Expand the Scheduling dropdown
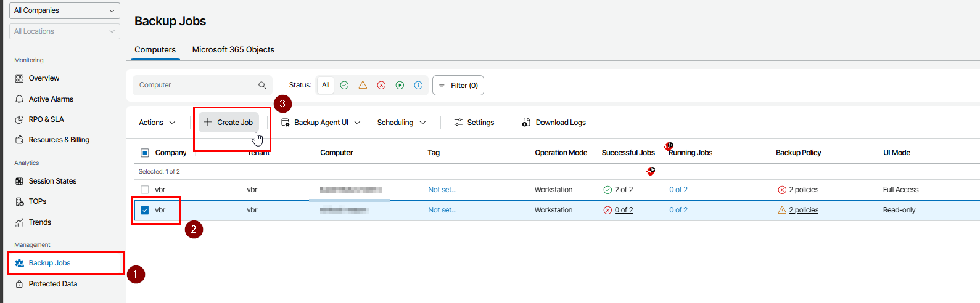Screen dimensions: 980x303 401,123
